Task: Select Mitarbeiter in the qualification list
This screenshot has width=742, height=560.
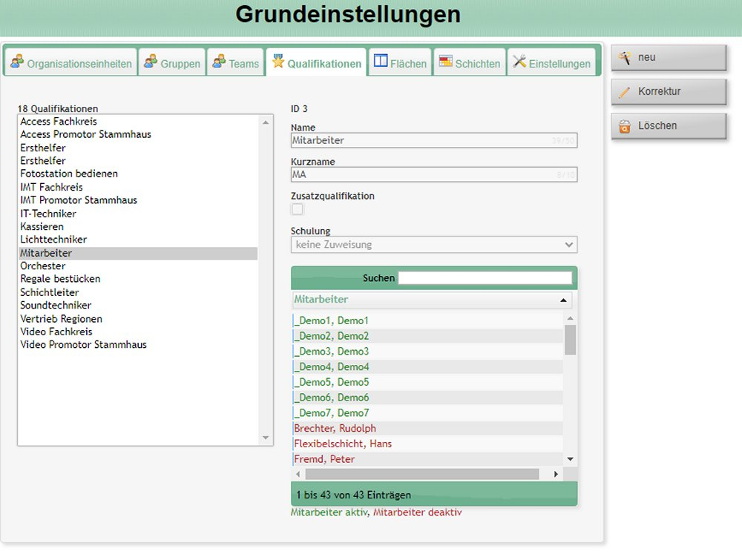Action: (x=138, y=253)
